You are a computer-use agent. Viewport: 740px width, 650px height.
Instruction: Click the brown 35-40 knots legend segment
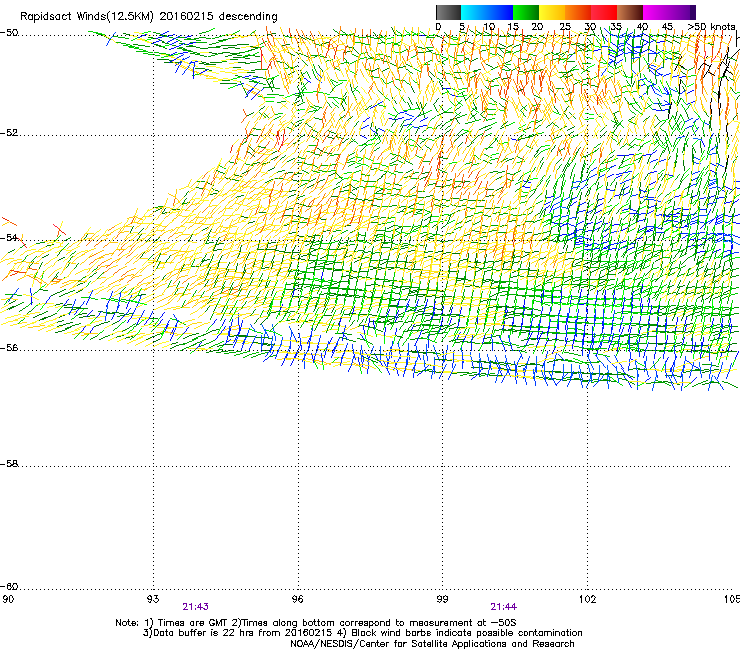630,12
